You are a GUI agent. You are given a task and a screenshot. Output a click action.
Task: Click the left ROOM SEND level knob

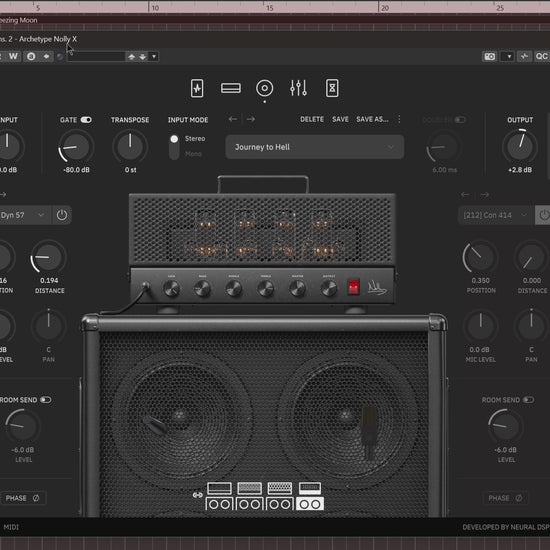click(x=22, y=427)
